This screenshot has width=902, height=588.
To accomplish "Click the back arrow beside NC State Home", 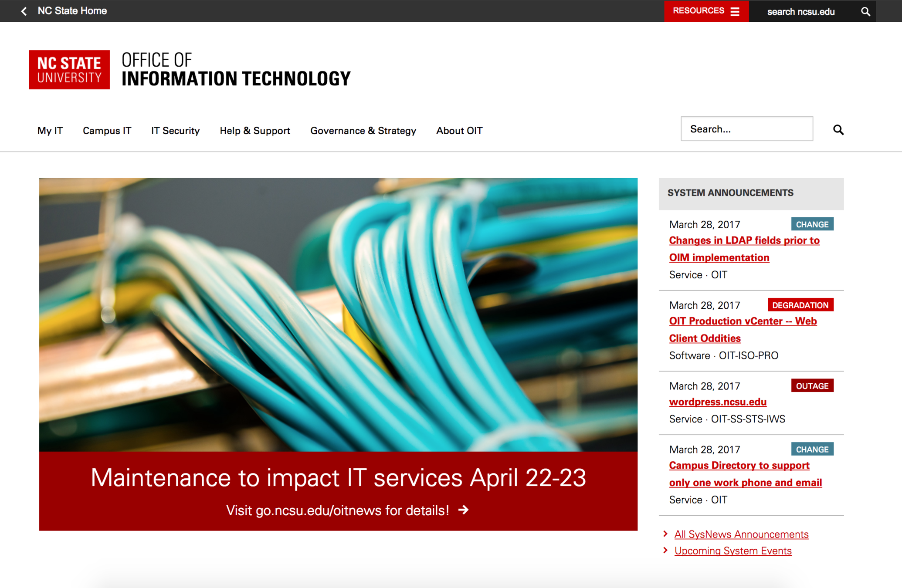I will (24, 11).
